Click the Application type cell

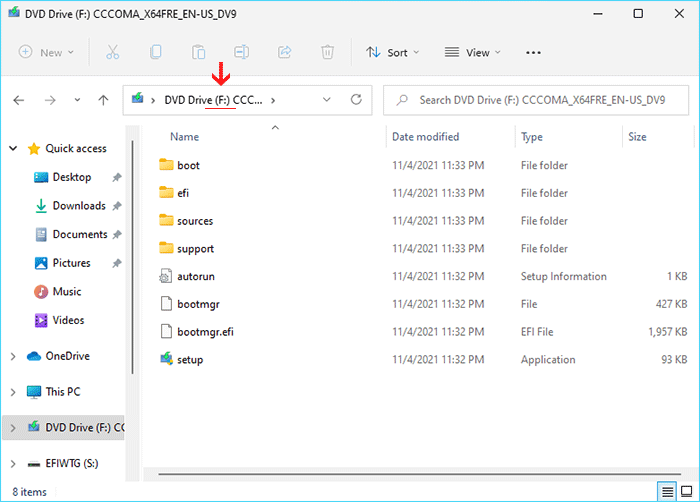tap(548, 360)
